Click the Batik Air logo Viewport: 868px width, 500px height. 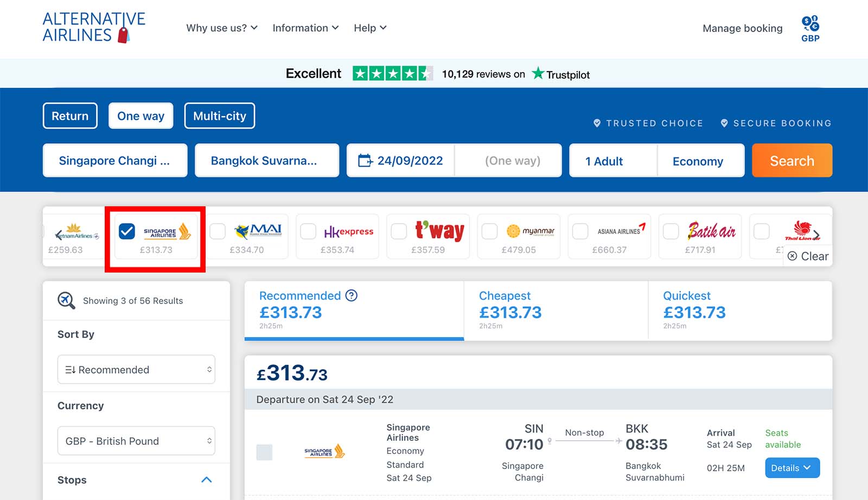coord(712,231)
